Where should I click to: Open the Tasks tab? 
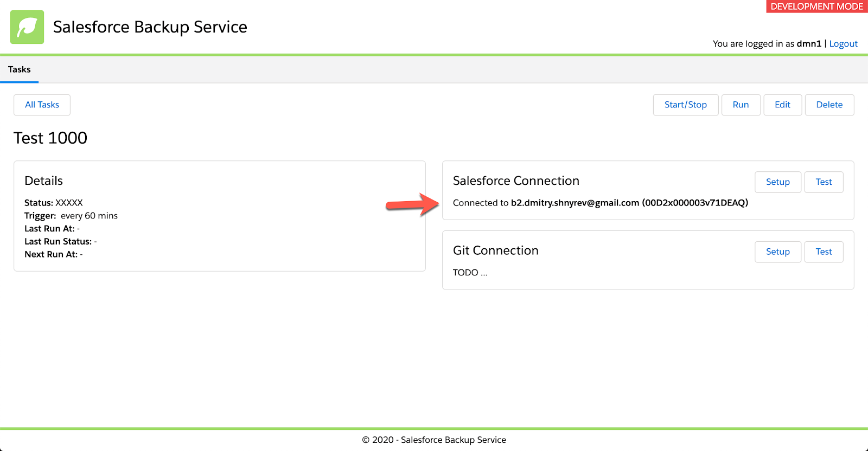tap(20, 69)
